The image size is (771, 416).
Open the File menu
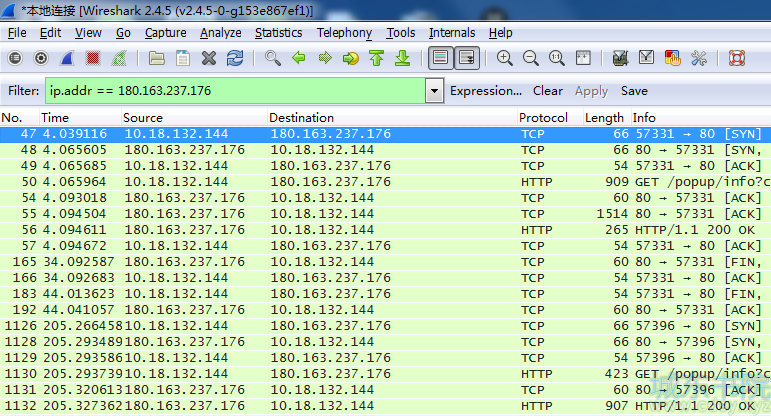tap(17, 33)
